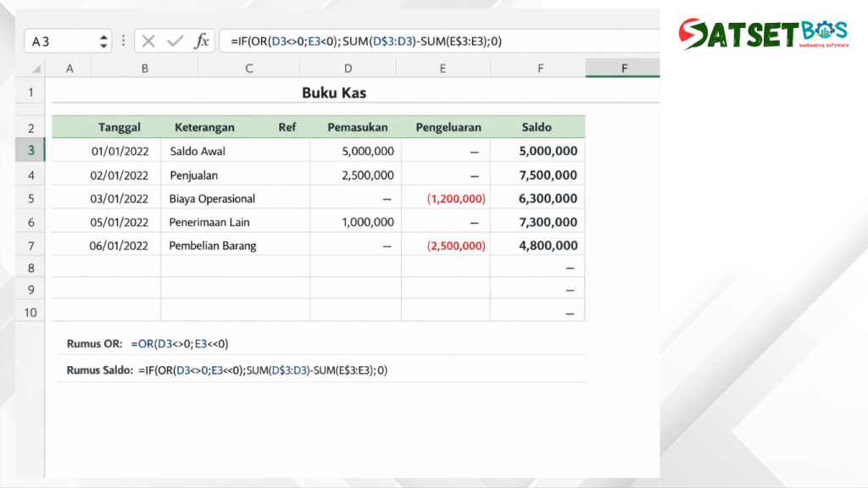Select column F header

click(540, 68)
